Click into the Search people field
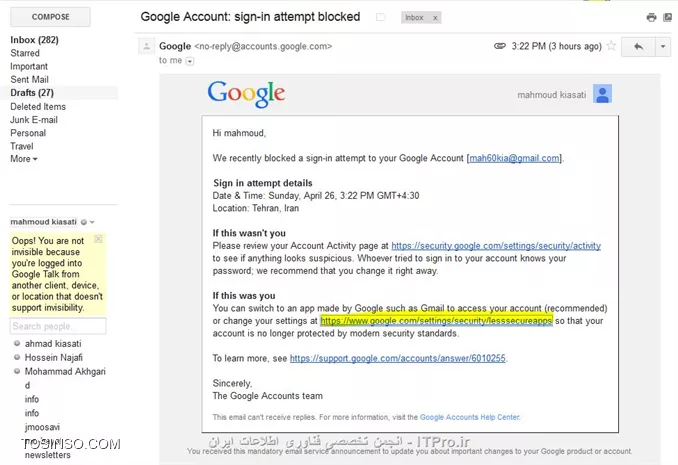The image size is (678, 465). click(58, 326)
